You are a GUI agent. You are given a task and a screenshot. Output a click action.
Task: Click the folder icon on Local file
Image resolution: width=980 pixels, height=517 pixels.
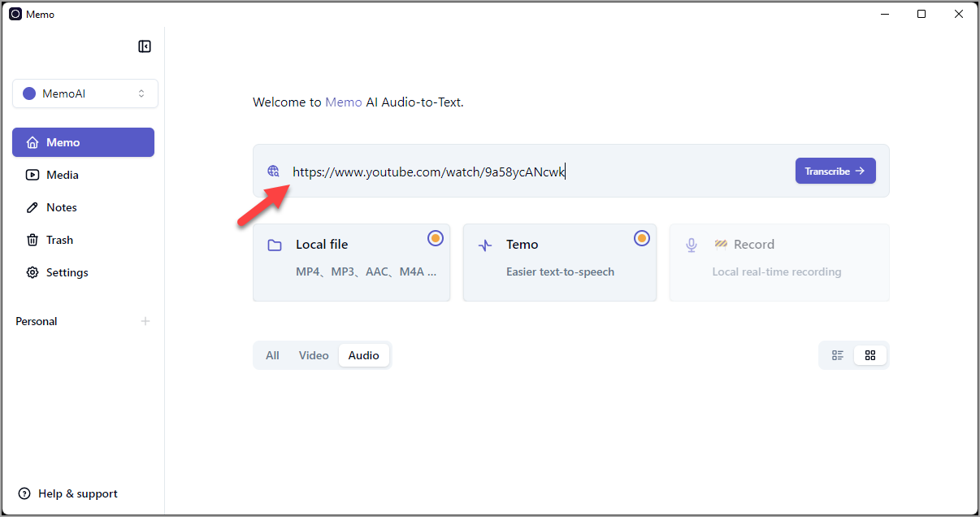click(x=275, y=245)
